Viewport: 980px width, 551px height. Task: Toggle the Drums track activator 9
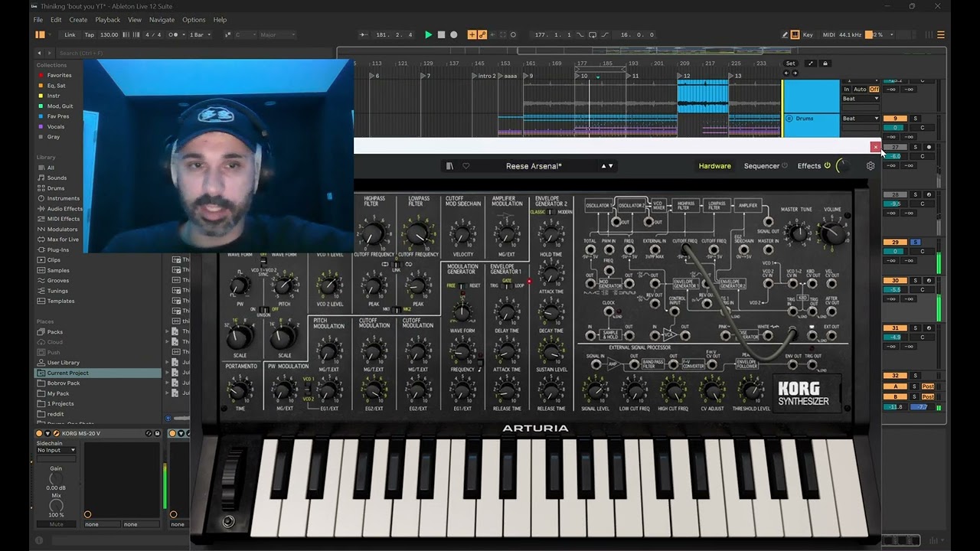coord(894,119)
